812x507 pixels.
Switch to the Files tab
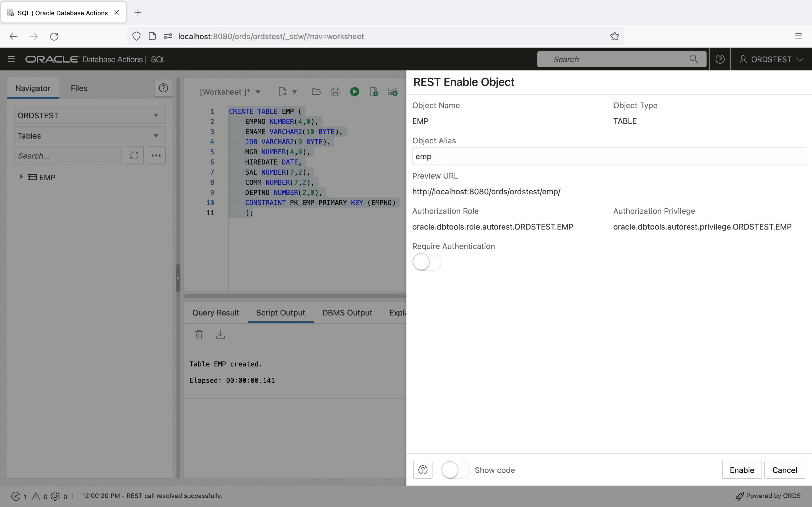(79, 88)
